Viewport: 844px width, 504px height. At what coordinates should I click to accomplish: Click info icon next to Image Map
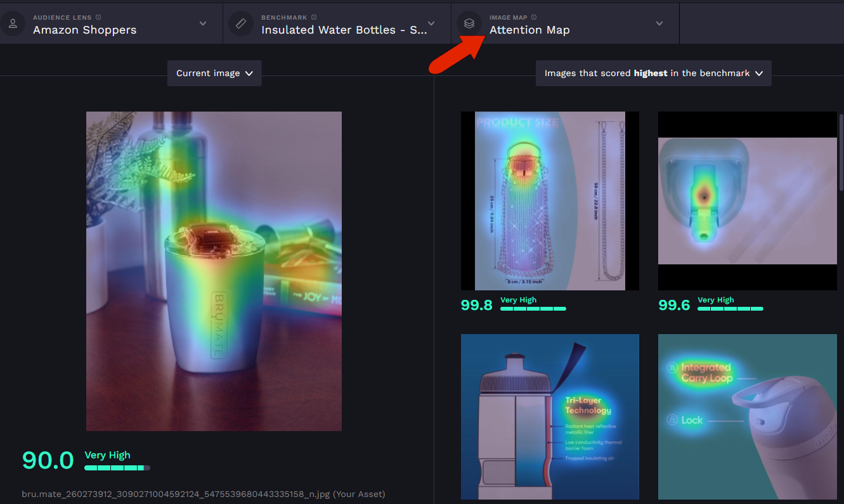click(x=534, y=17)
